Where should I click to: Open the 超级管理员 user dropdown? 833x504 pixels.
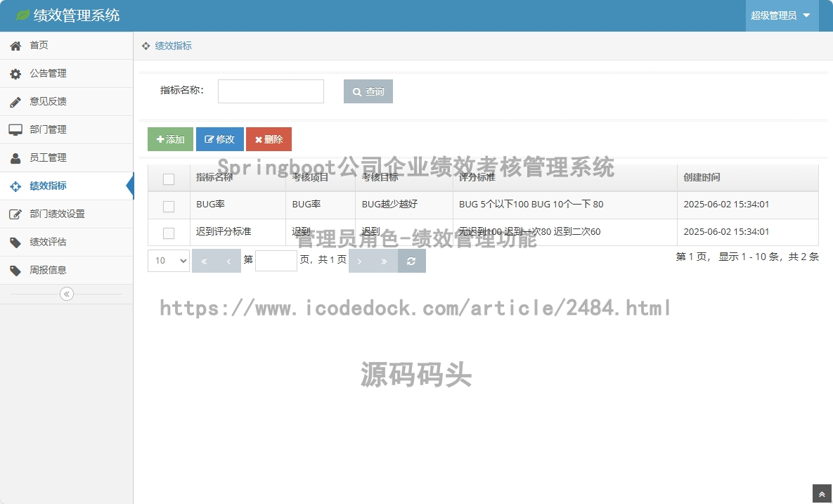tap(782, 15)
